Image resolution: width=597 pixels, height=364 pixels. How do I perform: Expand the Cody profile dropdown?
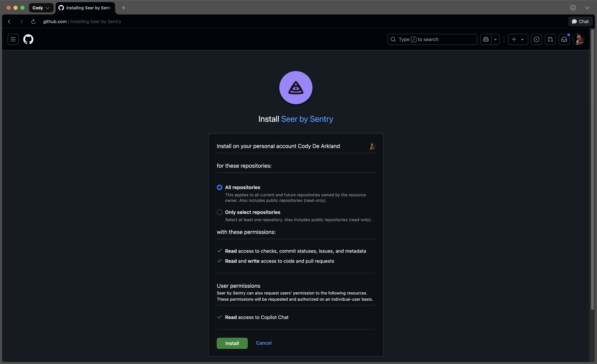coord(41,8)
